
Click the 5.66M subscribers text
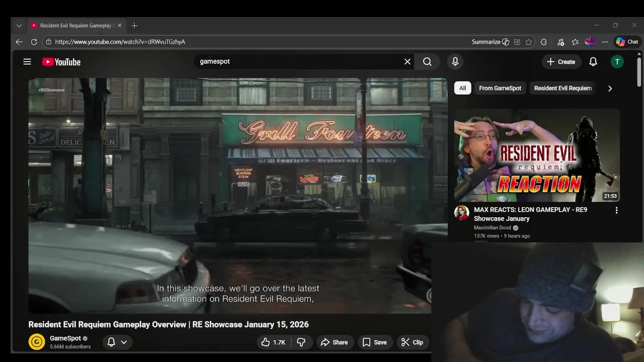point(70,347)
